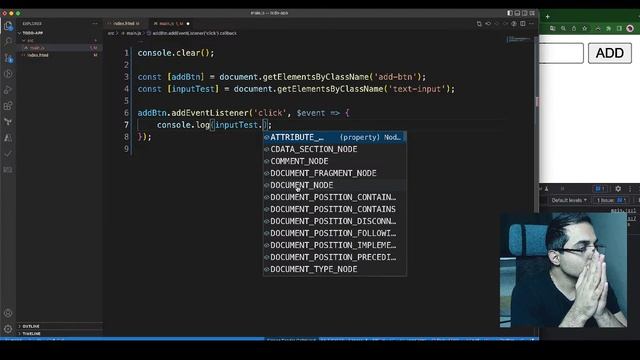The height and width of the screenshot is (360, 640).
Task: Open the Accounts icon in activity bar
Action: [8, 313]
